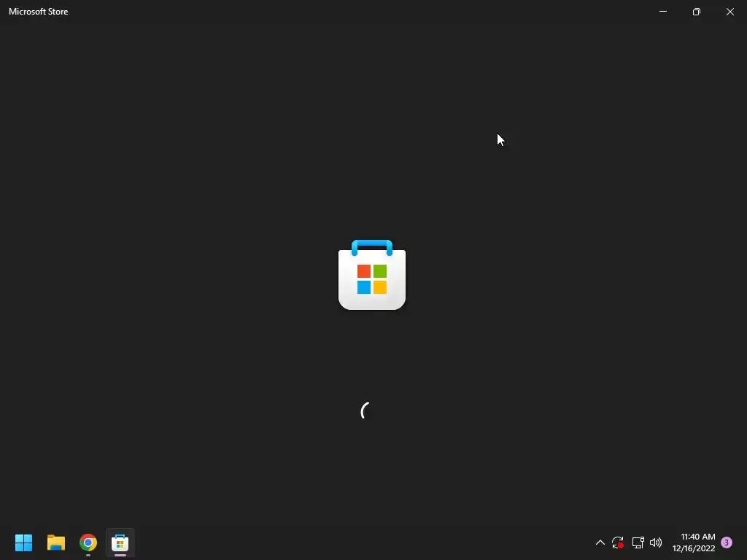Show hidden system tray icons

[x=600, y=542]
